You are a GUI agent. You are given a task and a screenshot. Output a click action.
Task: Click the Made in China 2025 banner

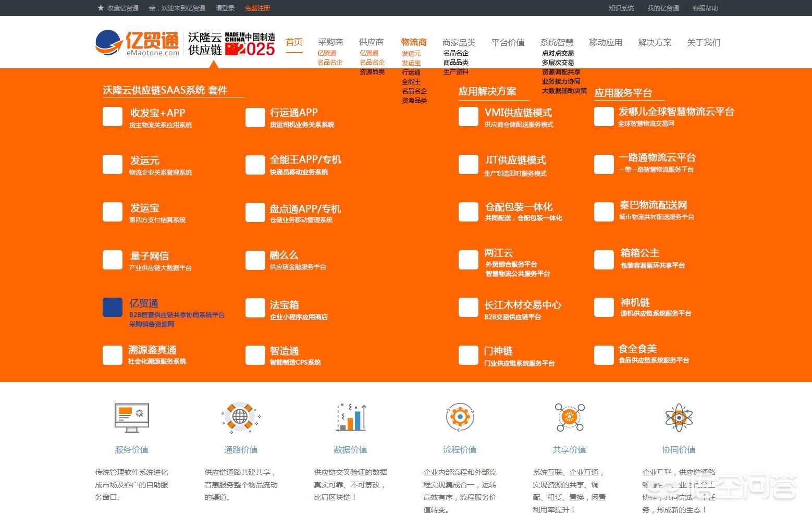pos(250,44)
